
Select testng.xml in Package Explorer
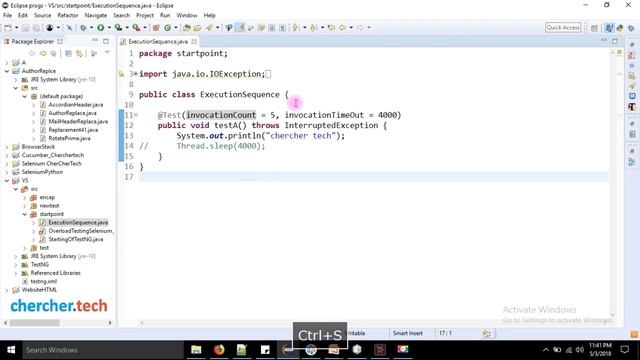44,281
